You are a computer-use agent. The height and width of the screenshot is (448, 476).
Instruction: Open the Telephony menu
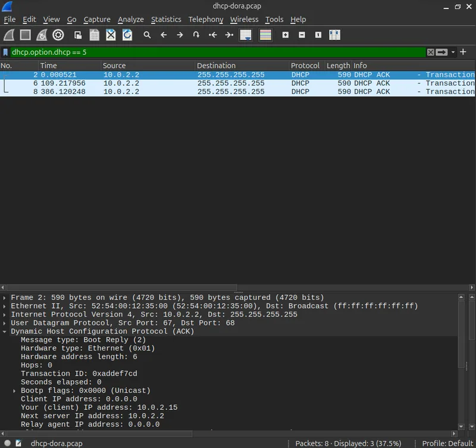206,20
